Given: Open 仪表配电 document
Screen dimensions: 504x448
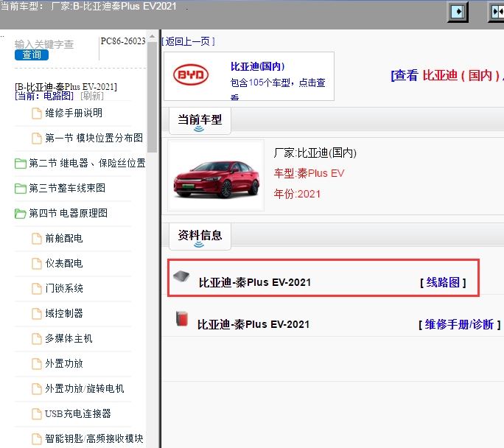Looking at the screenshot, I should 64,264.
